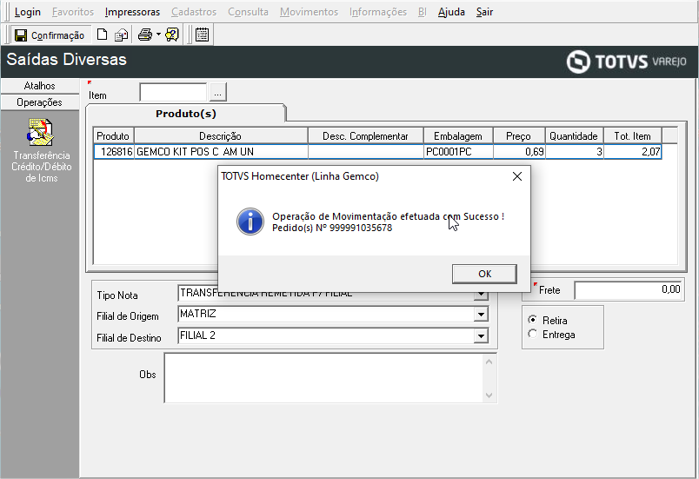Select product code cell 126816
The height and width of the screenshot is (479, 699).
[114, 152]
